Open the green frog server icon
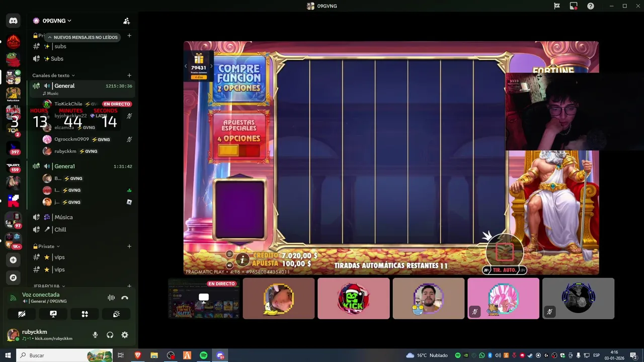This screenshot has width=644, height=362. [13, 60]
